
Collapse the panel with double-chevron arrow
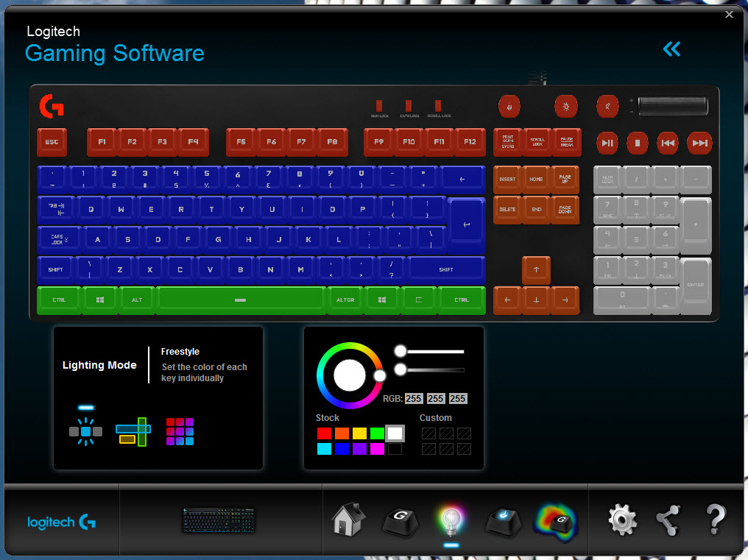coord(671,49)
